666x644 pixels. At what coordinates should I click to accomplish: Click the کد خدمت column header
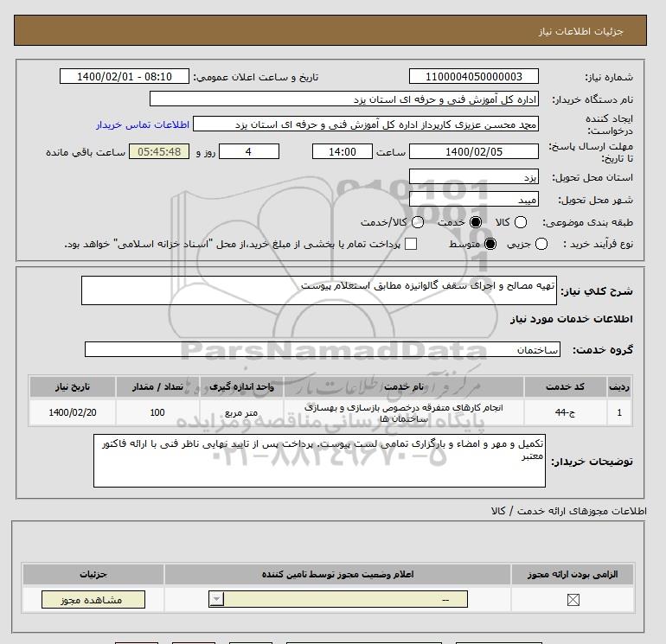[565, 386]
